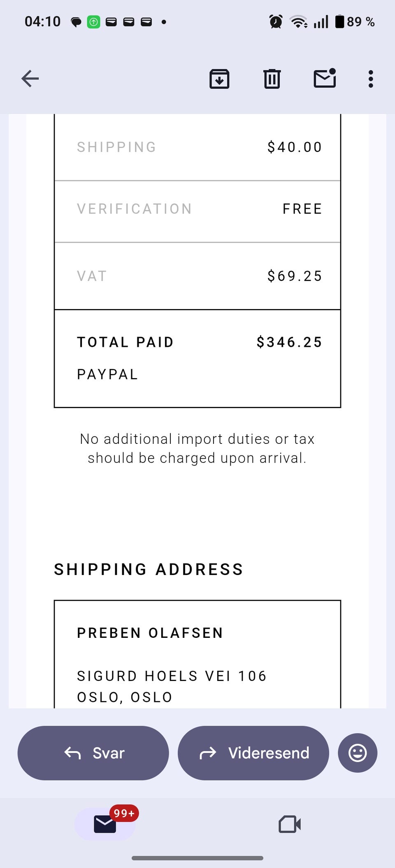
Task: Open the three-dot overflow menu
Action: coord(371,78)
